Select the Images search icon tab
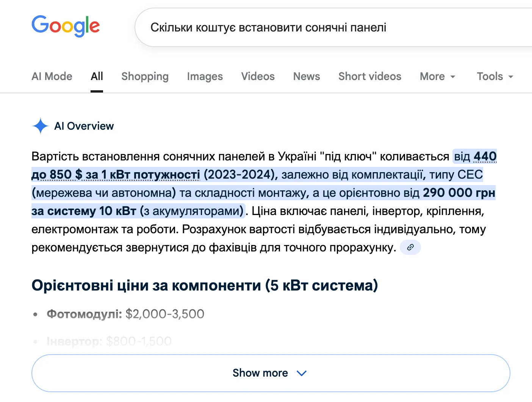The width and height of the screenshot is (532, 402). click(x=205, y=77)
